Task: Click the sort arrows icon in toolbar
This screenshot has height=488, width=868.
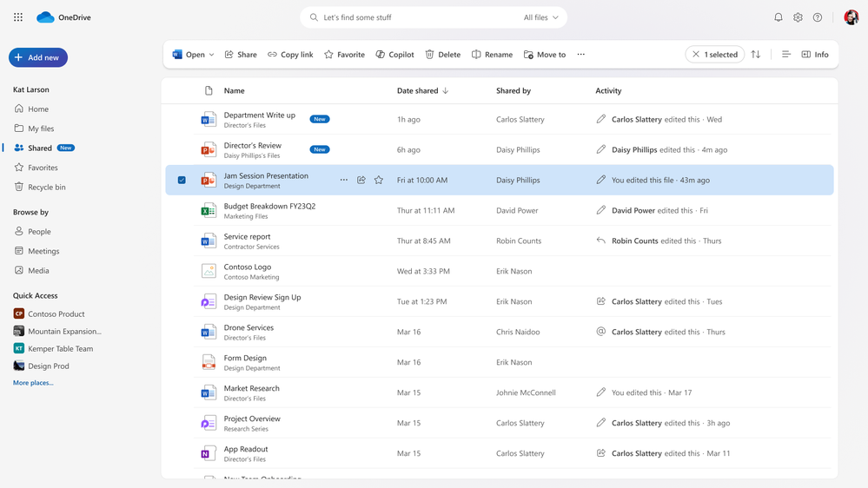Action: pos(756,55)
